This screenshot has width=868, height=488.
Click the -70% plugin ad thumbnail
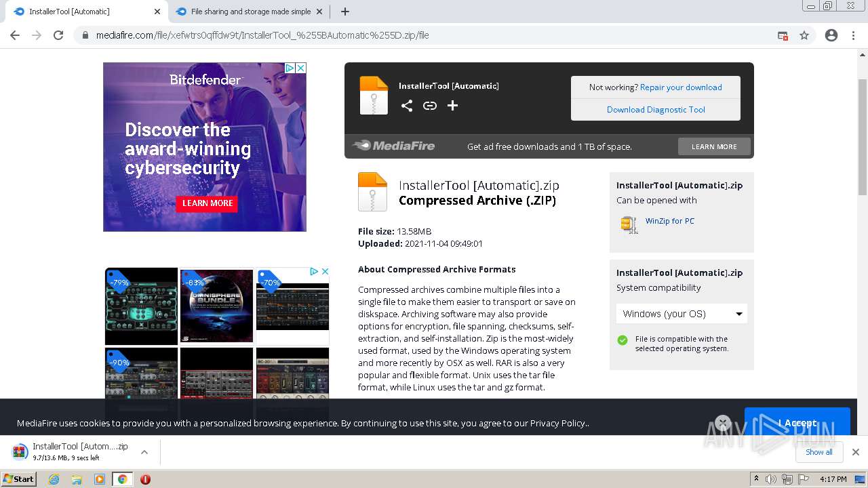coord(292,306)
